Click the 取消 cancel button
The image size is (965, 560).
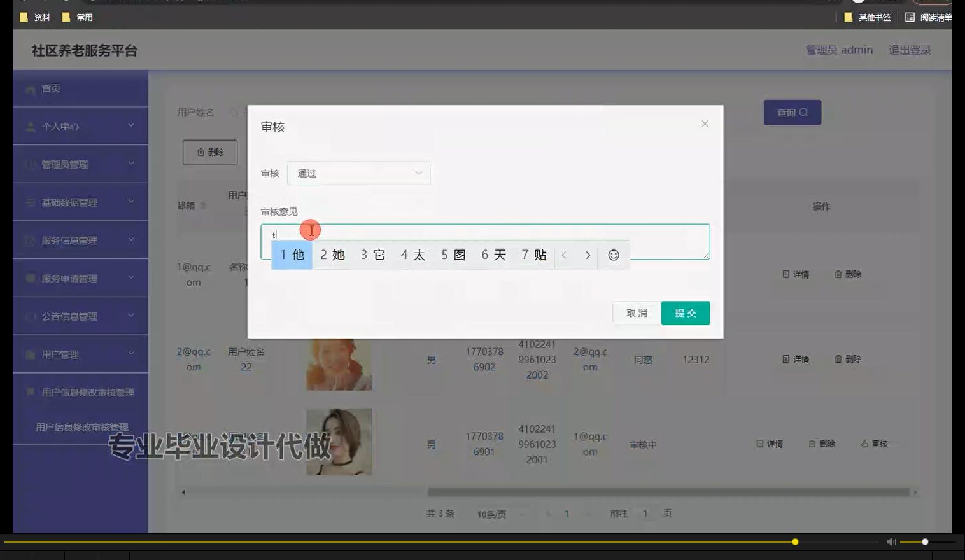[x=636, y=312]
